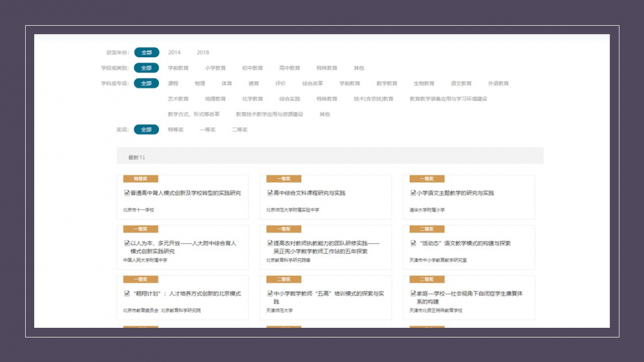Screen dimensions: 644x362
Task: Select 全部 in the 奖项 filter row
Action: 146,129
